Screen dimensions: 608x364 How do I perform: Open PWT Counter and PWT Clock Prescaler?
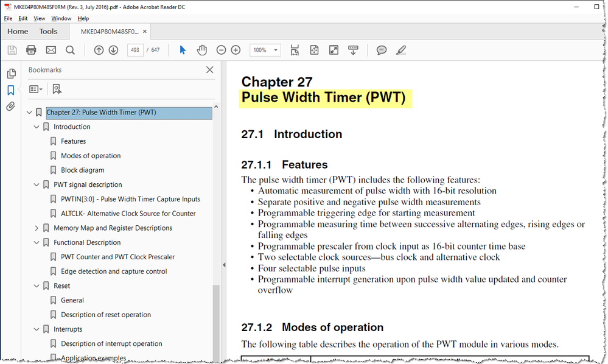click(x=118, y=257)
